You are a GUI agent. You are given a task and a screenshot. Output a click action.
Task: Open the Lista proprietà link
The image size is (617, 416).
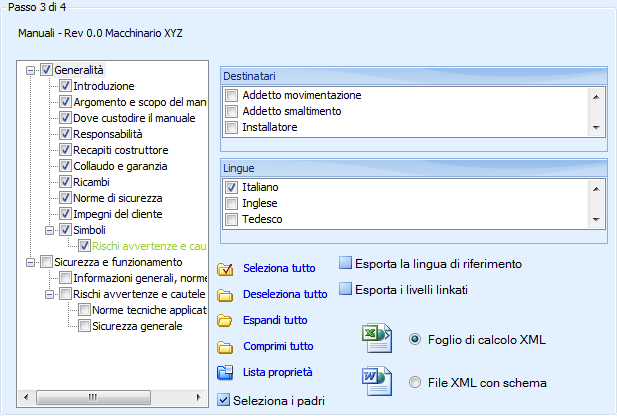(x=277, y=372)
